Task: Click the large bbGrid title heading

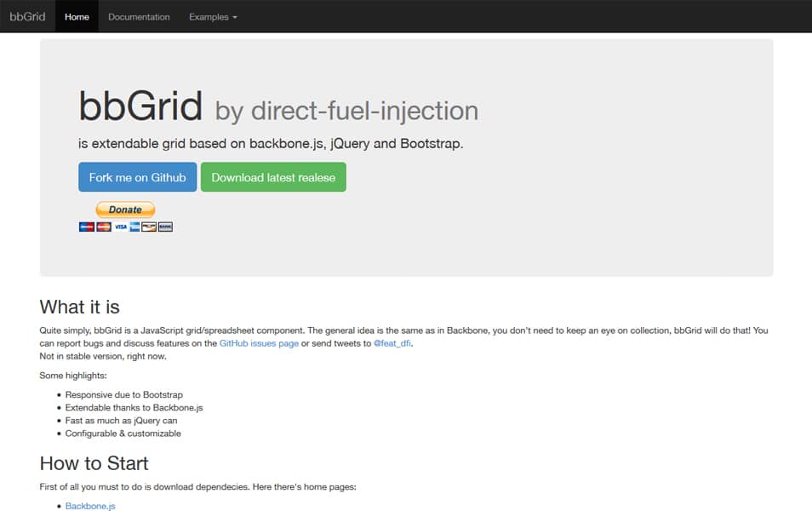Action: tap(140, 107)
